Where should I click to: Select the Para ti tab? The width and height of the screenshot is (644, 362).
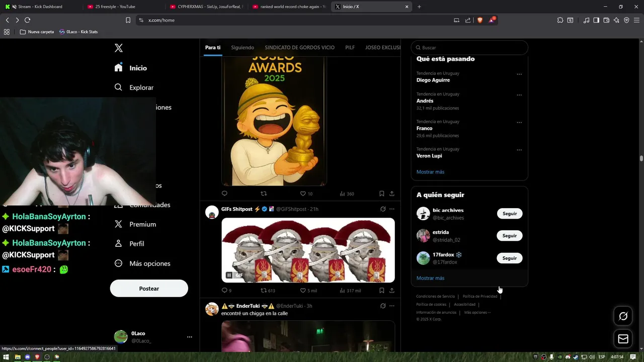pyautogui.click(x=213, y=47)
